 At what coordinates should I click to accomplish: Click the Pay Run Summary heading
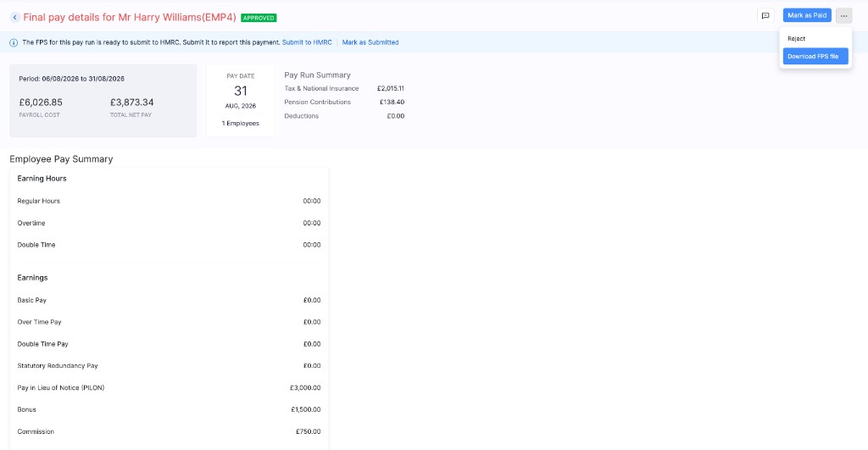coord(317,75)
